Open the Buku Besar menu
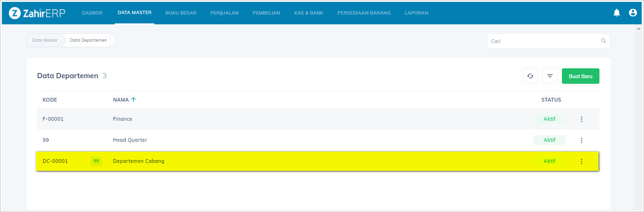This screenshot has height=212, width=644. (181, 13)
